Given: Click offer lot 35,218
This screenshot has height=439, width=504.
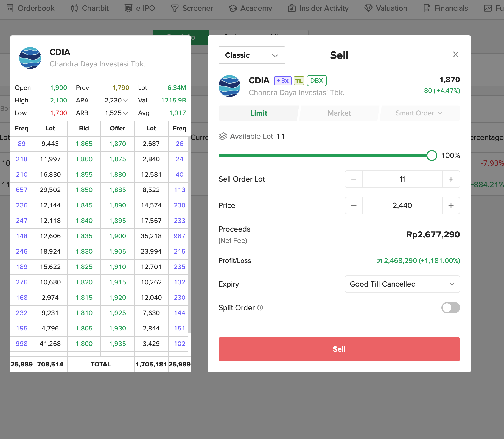Looking at the screenshot, I should tap(151, 236).
